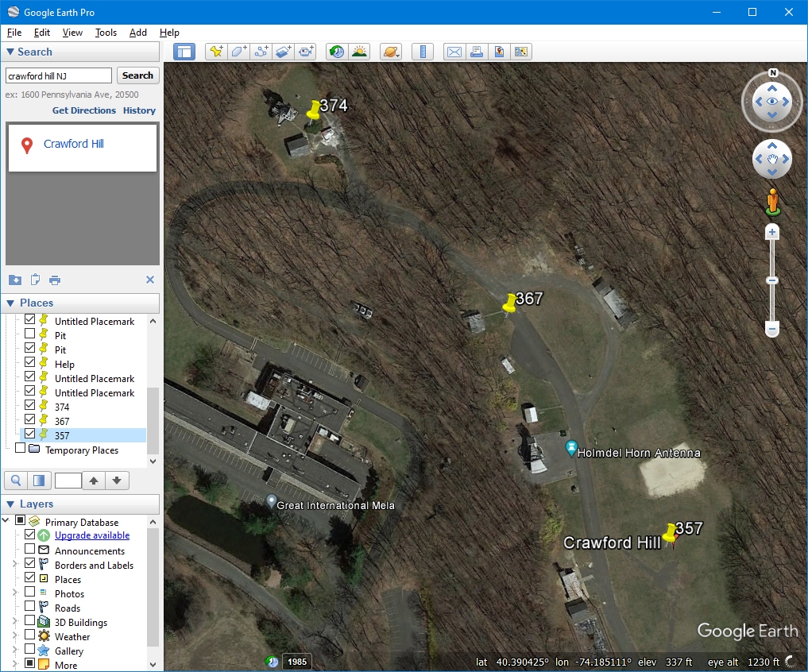This screenshot has height=672, width=808.
Task: Reset compass north with N button
Action: [772, 72]
